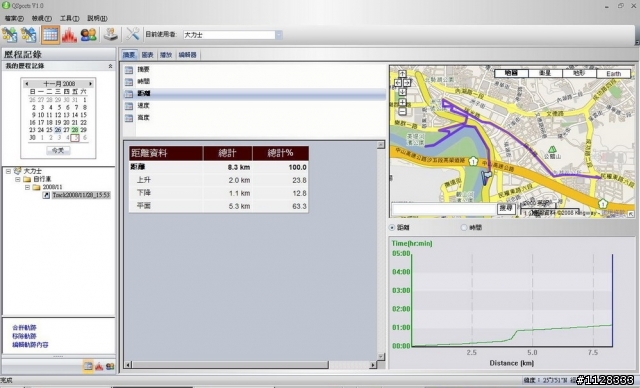The width and height of the screenshot is (640, 388).
Task: Click the GPS device toolbar icon
Action: click(110, 35)
